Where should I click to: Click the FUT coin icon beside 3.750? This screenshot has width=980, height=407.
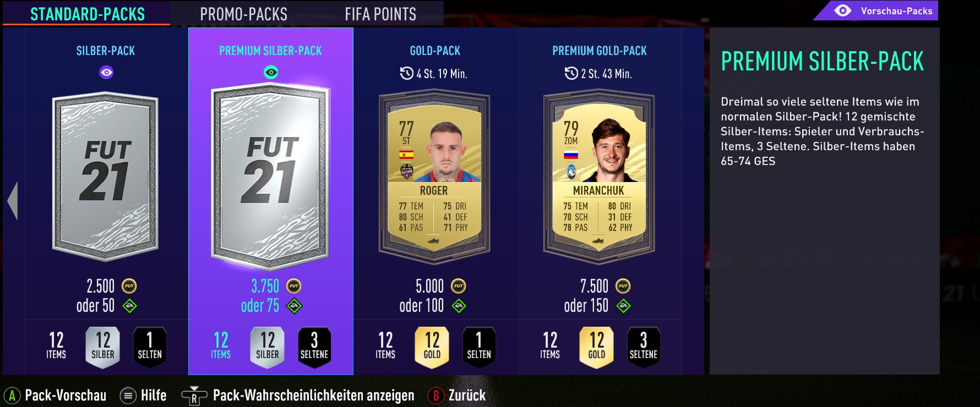[294, 286]
